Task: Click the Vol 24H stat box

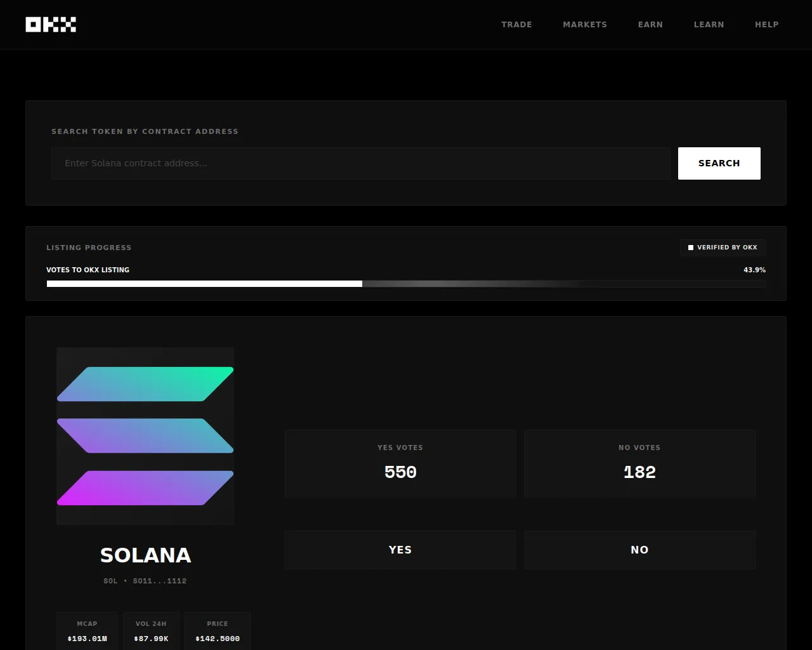Action: click(151, 631)
